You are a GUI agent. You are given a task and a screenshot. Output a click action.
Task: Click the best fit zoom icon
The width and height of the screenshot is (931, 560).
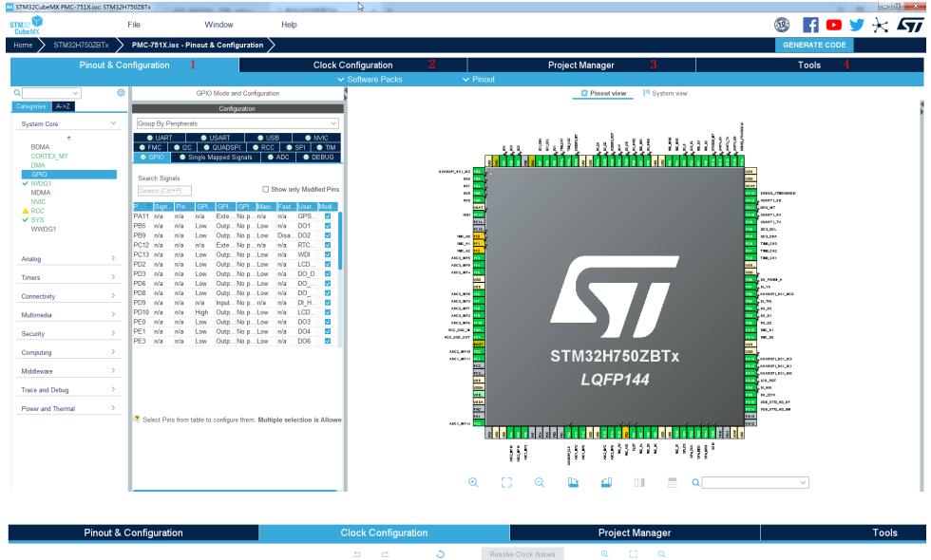point(506,482)
